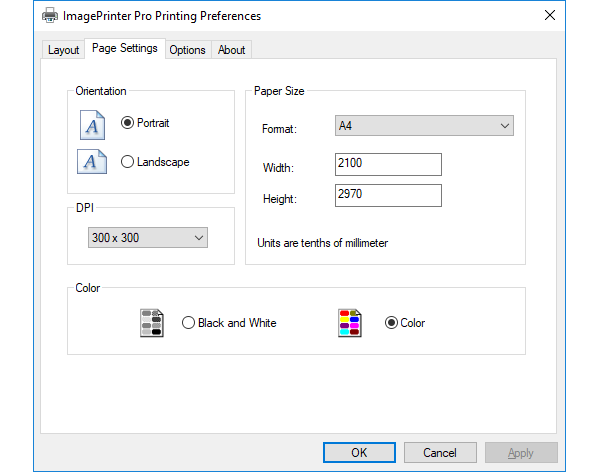Select the Color radio button
This screenshot has height=472, width=600.
pyautogui.click(x=391, y=323)
